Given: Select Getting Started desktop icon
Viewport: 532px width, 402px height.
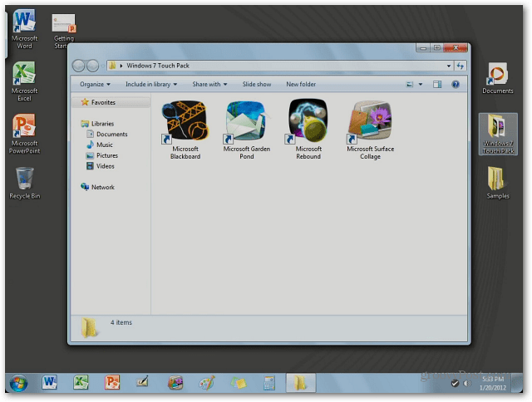Looking at the screenshot, I should pyautogui.click(x=64, y=31).
